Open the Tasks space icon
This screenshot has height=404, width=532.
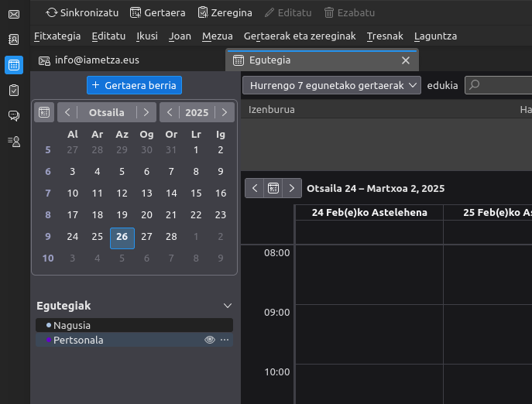click(x=14, y=91)
